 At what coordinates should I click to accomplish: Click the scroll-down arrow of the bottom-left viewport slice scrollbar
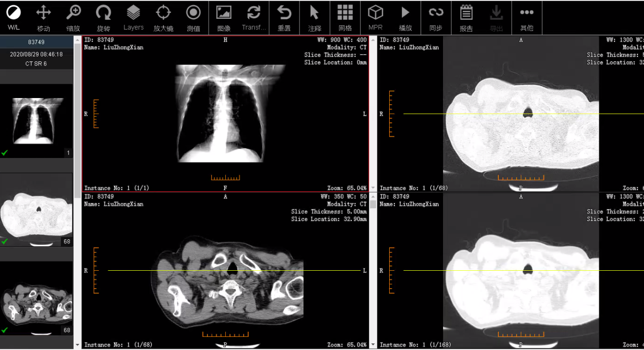click(x=373, y=345)
